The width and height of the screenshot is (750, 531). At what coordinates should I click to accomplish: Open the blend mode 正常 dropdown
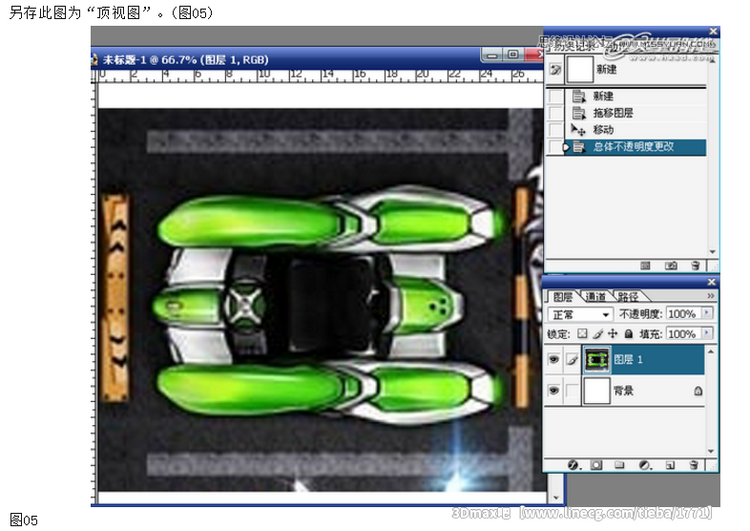[x=580, y=314]
